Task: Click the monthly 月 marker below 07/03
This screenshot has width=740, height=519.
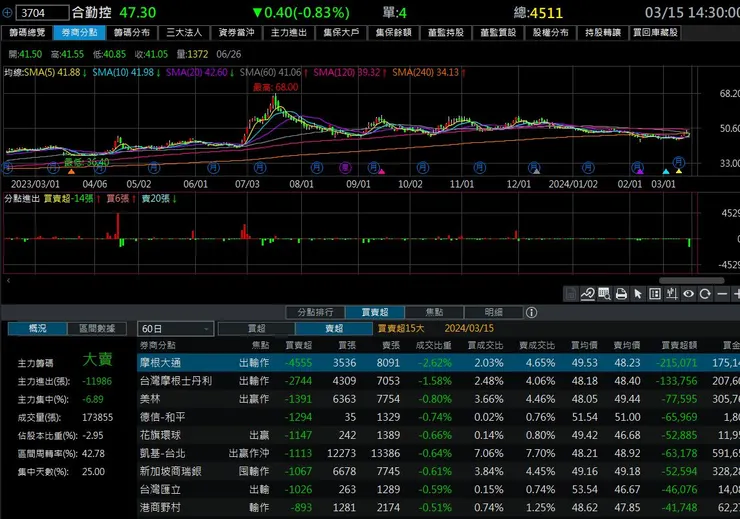Action: [260, 167]
